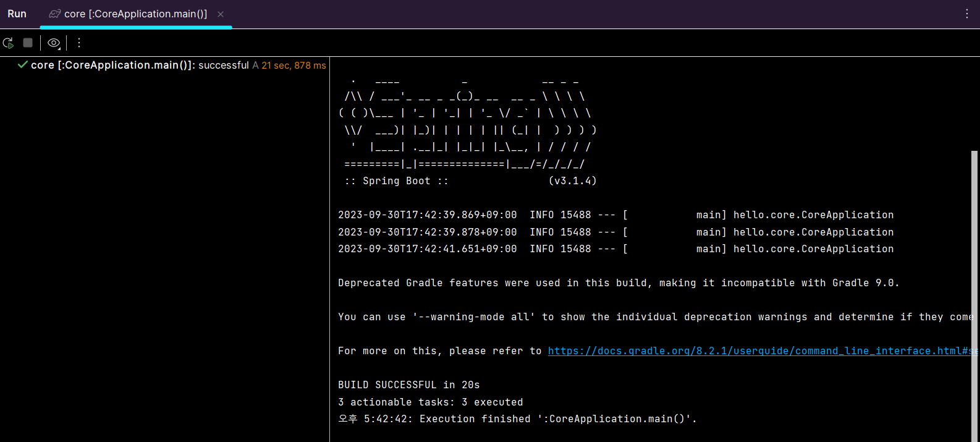Click the '--warning-mode all' suggestion line
The width and height of the screenshot is (980, 442).
tap(656, 317)
